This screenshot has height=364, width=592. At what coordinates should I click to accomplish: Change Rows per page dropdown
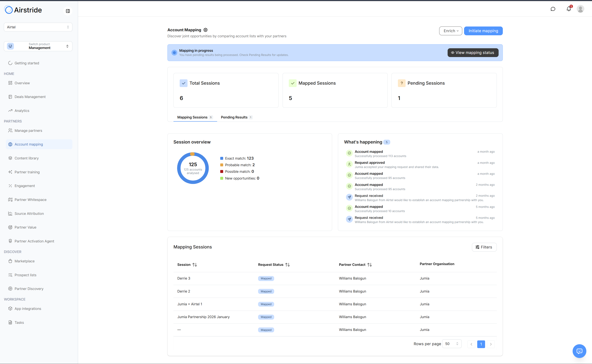[452, 344]
